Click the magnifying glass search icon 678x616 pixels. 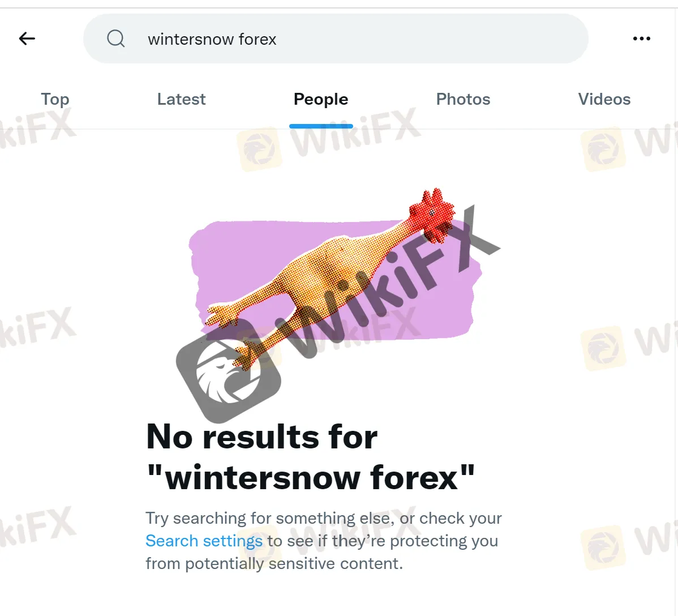tap(116, 38)
